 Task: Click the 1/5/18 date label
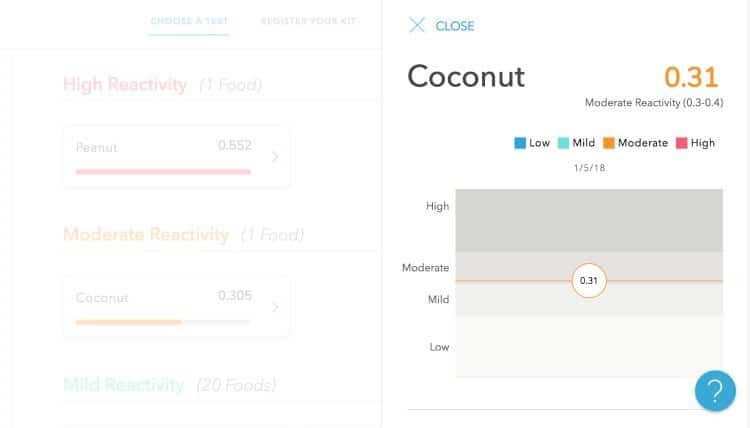tap(589, 168)
